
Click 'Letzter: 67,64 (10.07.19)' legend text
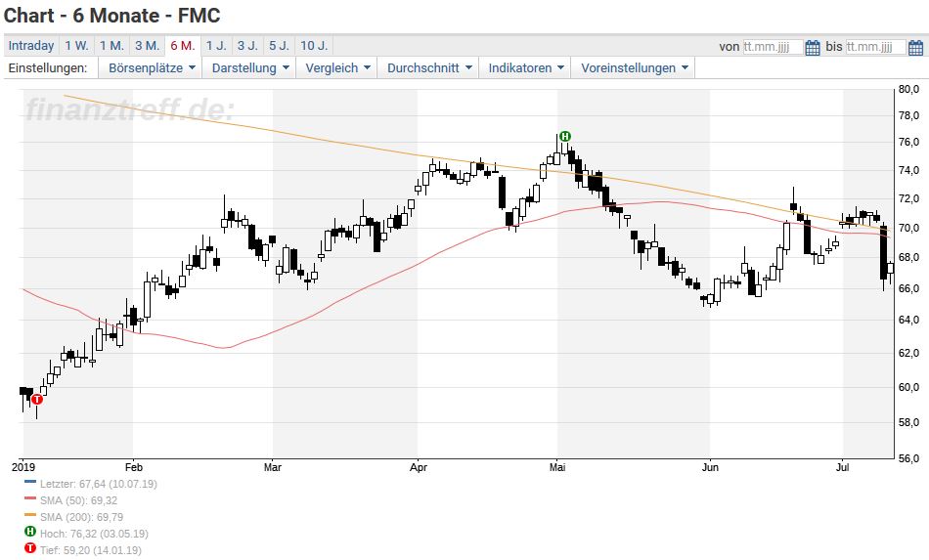coord(99,484)
